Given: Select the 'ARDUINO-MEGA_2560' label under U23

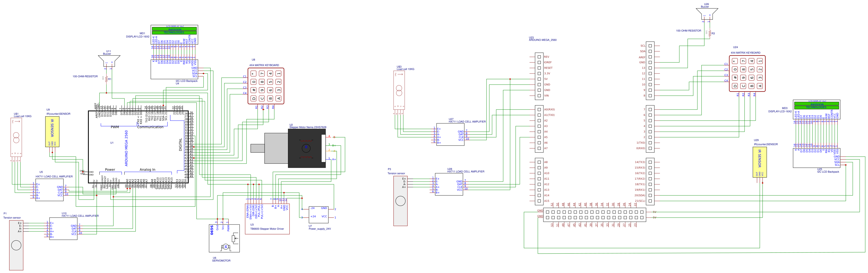Looking at the screenshot, I should point(543,40).
